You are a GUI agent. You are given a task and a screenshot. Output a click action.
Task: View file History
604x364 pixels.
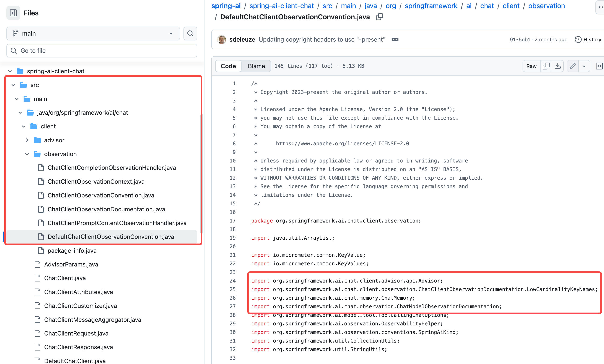(x=588, y=39)
